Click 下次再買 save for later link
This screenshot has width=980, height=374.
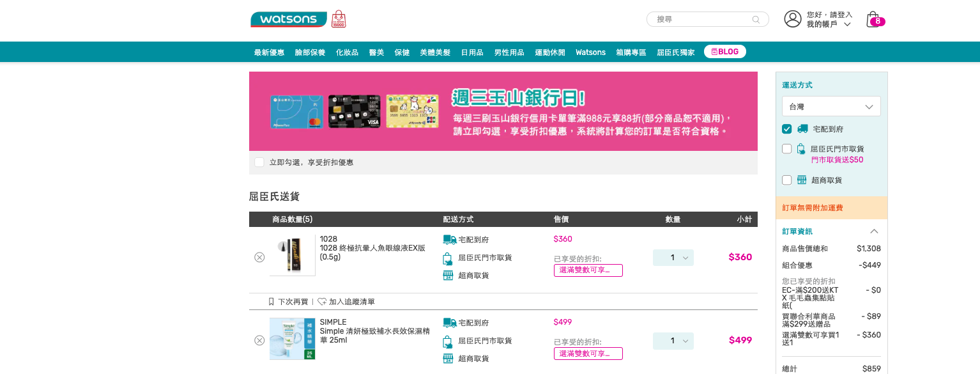pyautogui.click(x=293, y=302)
